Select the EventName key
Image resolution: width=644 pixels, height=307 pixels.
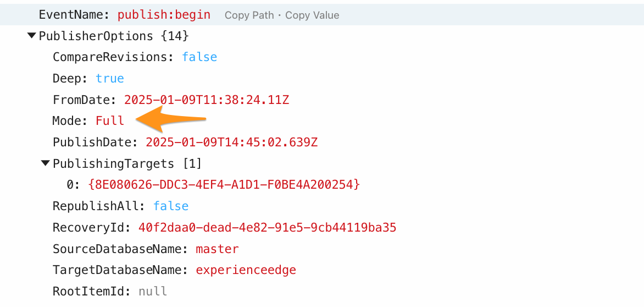pyautogui.click(x=74, y=15)
